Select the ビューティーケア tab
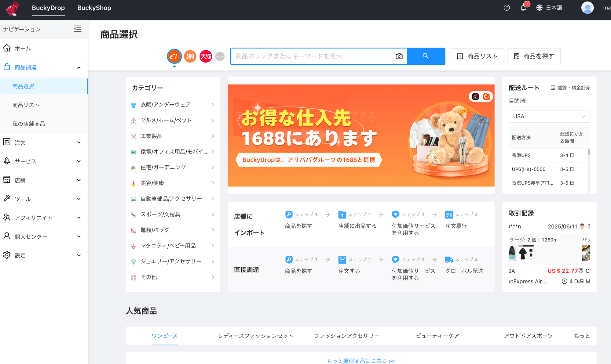The height and width of the screenshot is (364, 611). coord(437,336)
